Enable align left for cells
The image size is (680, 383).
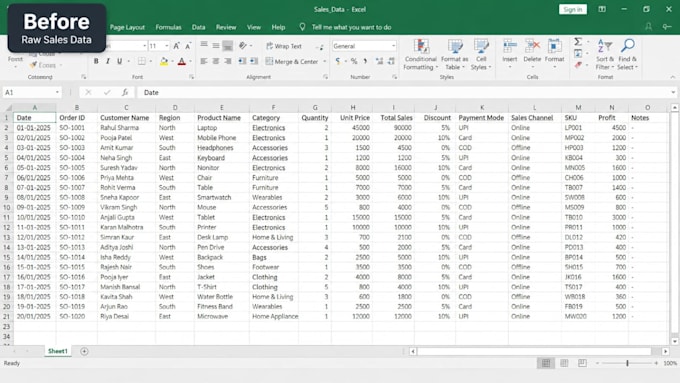point(203,61)
